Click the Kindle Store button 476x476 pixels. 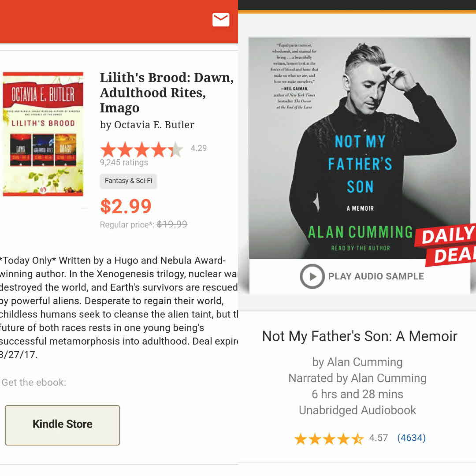click(x=62, y=425)
